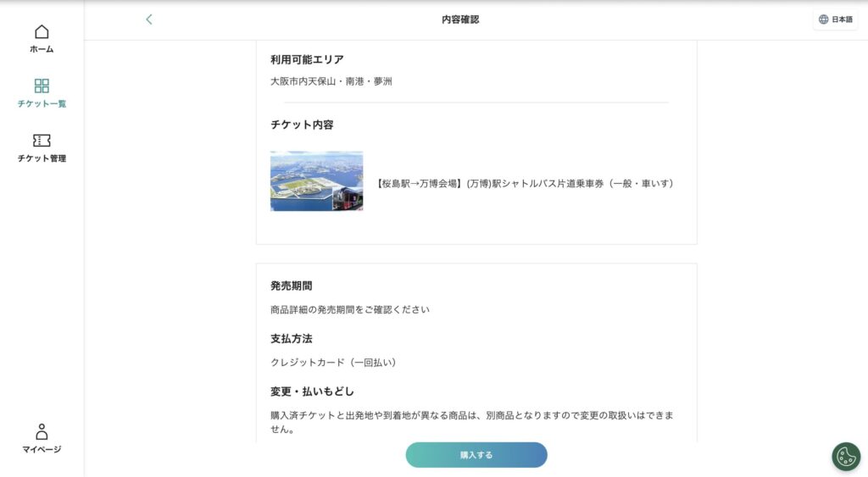Select the マイページ menu label
868x477 pixels.
[42, 449]
